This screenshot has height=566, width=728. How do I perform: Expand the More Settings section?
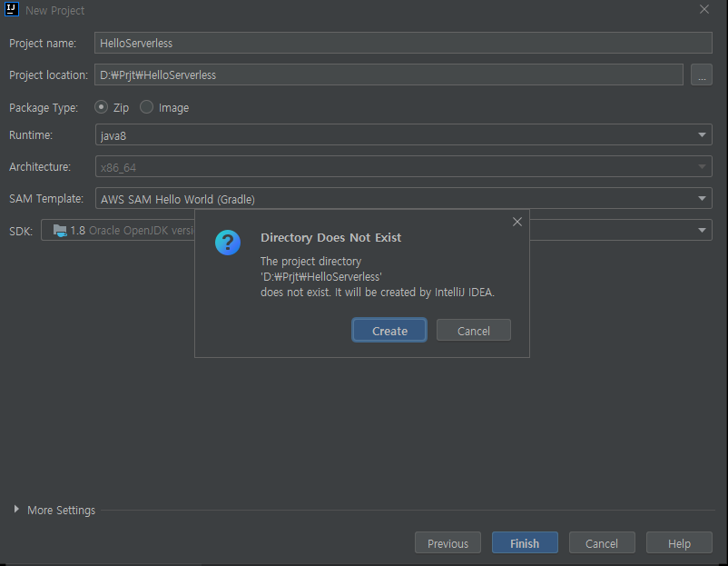tap(16, 510)
